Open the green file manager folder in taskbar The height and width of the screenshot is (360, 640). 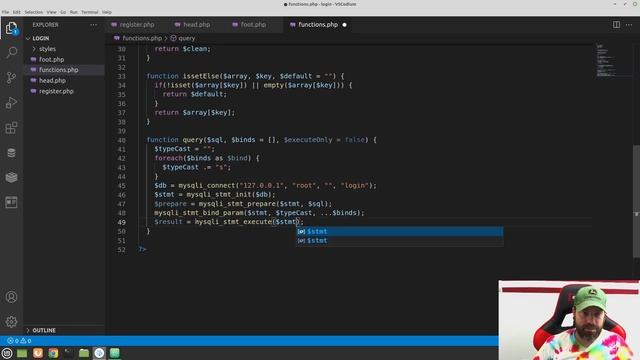click(84, 353)
